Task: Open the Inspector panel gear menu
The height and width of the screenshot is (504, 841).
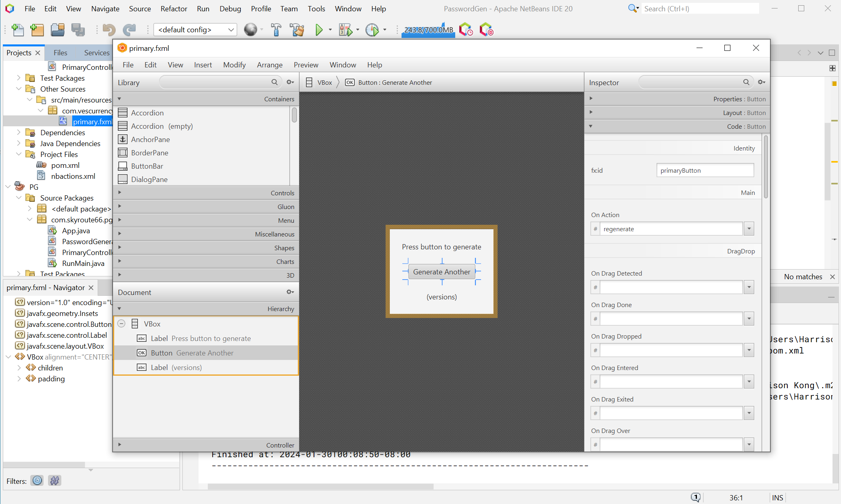Action: (x=761, y=82)
